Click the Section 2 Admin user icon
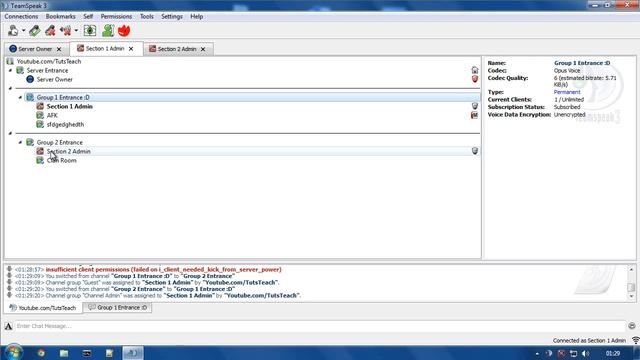The width and height of the screenshot is (640, 360). click(x=40, y=151)
